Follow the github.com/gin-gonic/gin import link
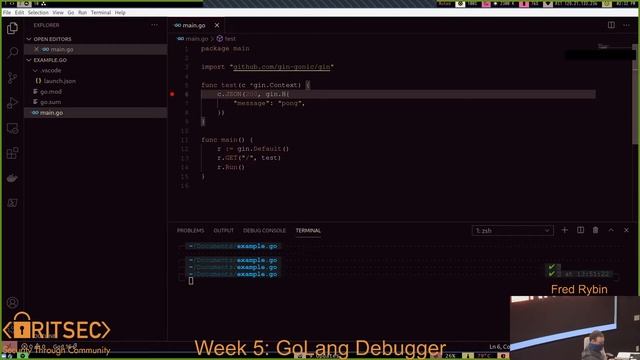 pyautogui.click(x=282, y=67)
